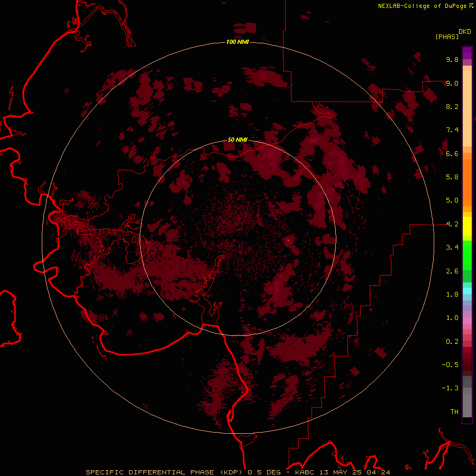Screen dimensions: 476x476
Task: Click the 9.0 color scale value
Action: (452, 83)
